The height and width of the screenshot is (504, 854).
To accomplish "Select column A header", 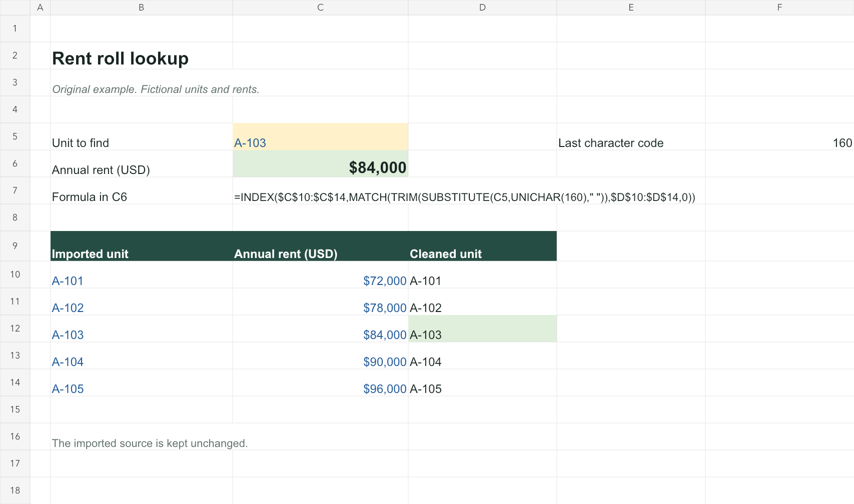I will (x=40, y=7).
